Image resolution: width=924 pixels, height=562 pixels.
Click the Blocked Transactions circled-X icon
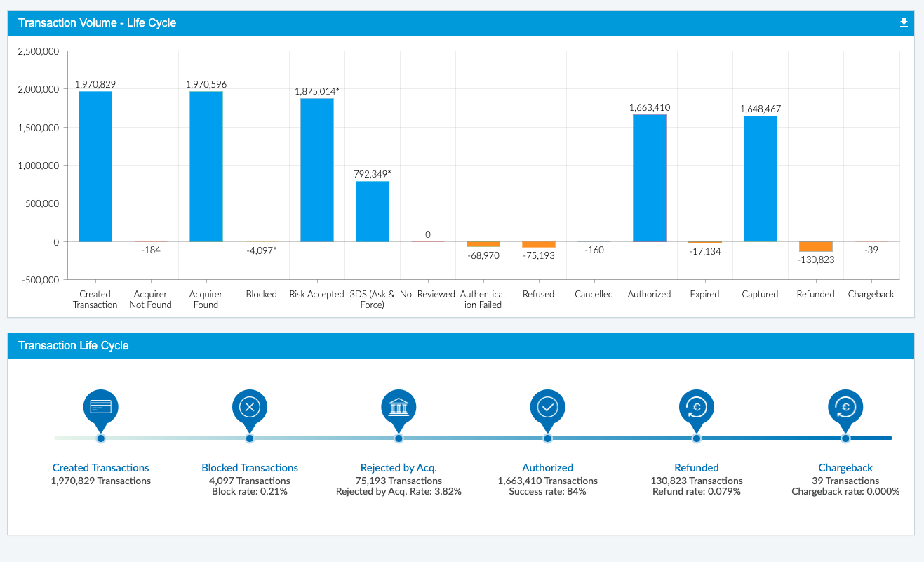click(x=249, y=406)
